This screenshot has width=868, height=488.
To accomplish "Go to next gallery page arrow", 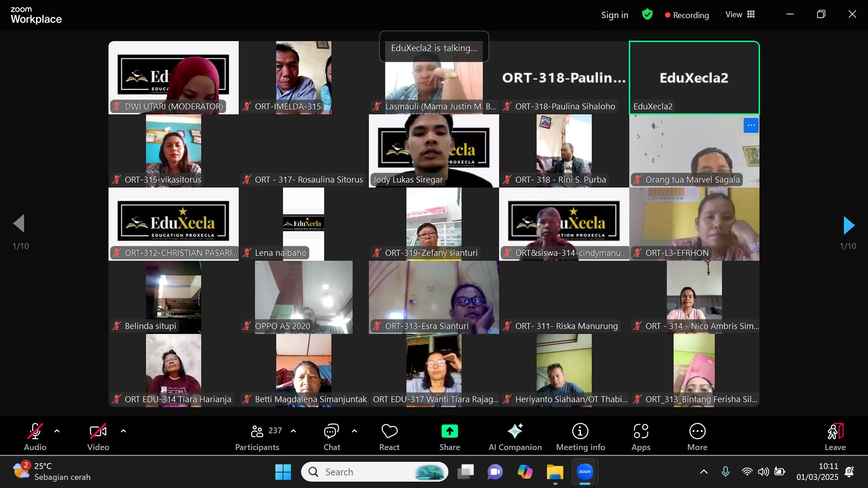I will [849, 225].
